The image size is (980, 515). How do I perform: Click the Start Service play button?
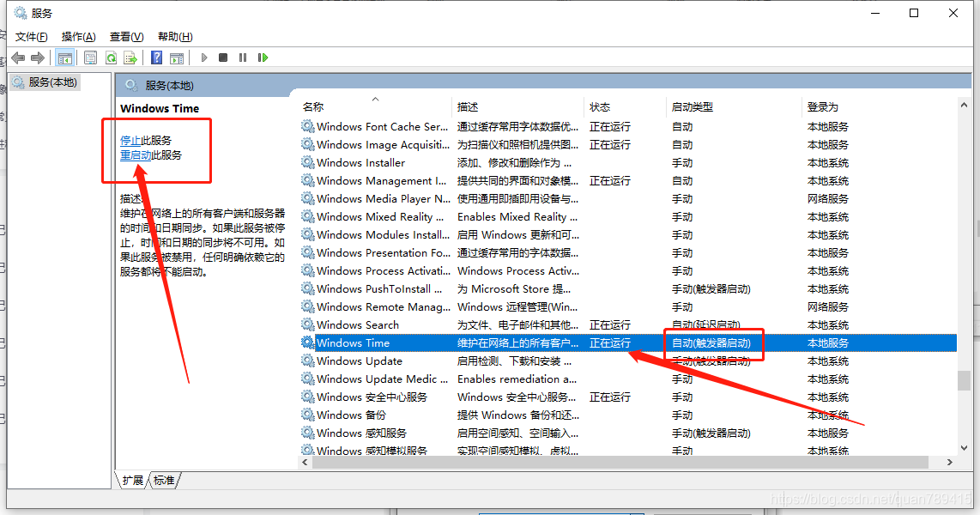[203, 58]
